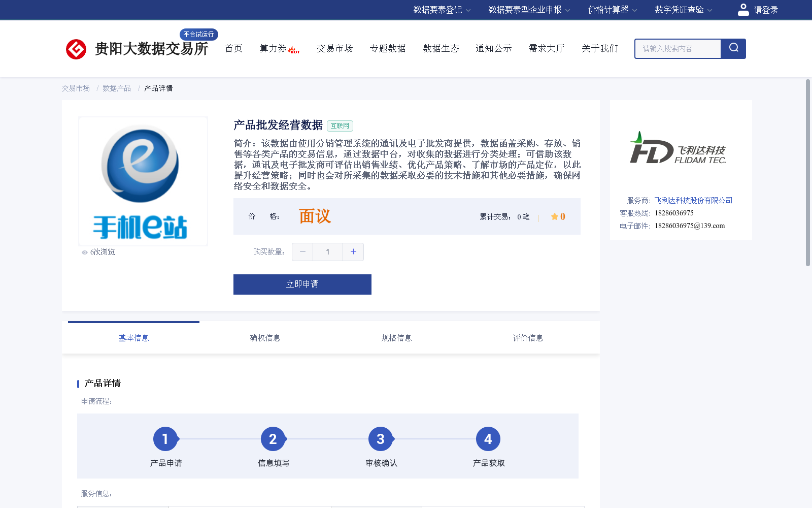Click the search magnifier button
Image resolution: width=812 pixels, height=508 pixels.
tap(733, 48)
